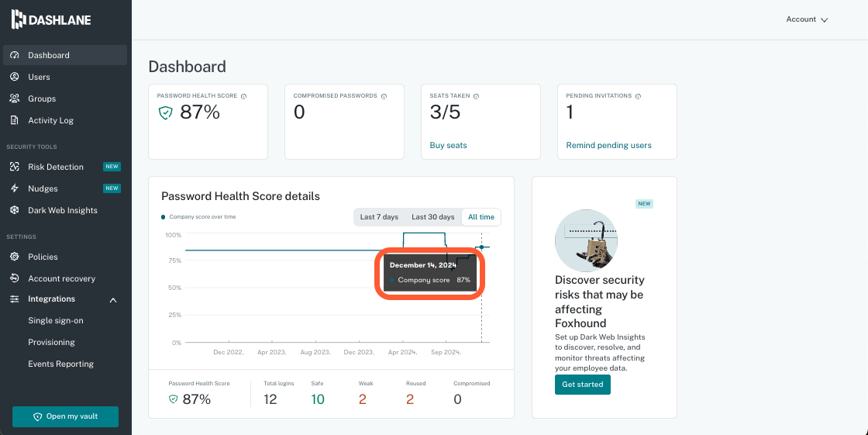Click the Dark Web Insights icon
Screen dimensions: 868x435
[x=15, y=210]
